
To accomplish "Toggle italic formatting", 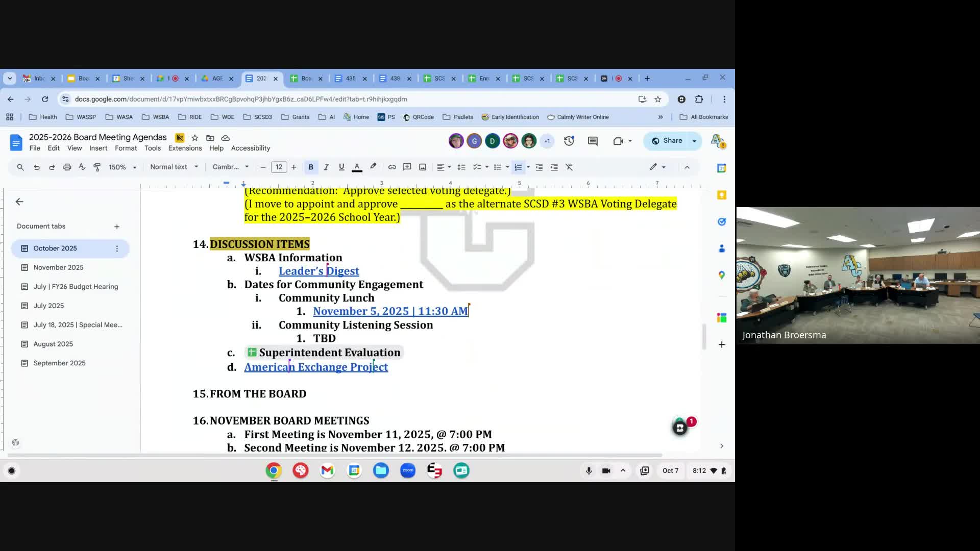I will click(x=326, y=167).
